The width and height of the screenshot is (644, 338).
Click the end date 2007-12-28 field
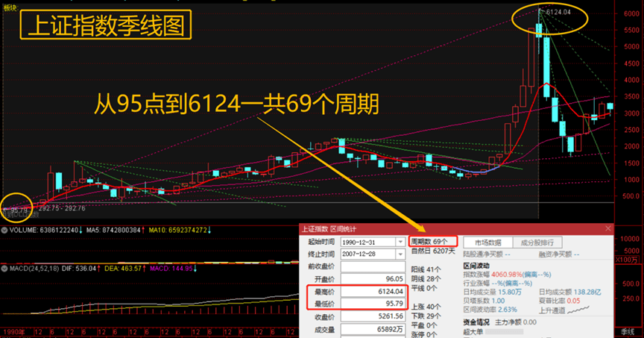click(x=368, y=254)
